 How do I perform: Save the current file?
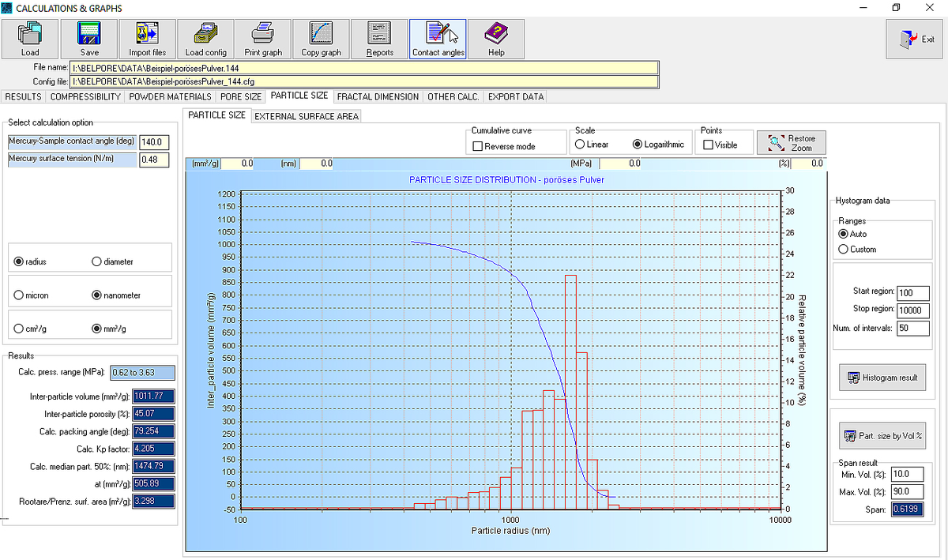coord(88,39)
